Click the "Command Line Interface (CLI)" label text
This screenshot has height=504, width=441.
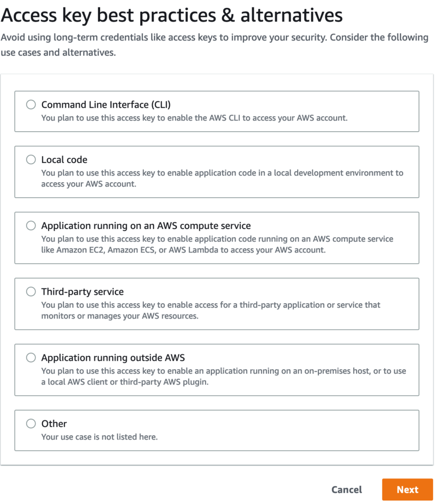pos(105,104)
